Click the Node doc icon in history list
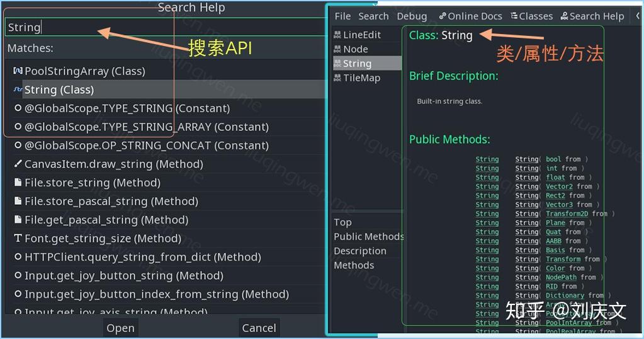This screenshot has width=644, height=339. click(337, 49)
